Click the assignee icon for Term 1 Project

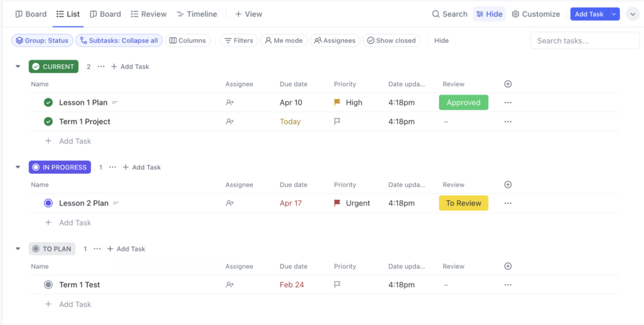point(230,122)
